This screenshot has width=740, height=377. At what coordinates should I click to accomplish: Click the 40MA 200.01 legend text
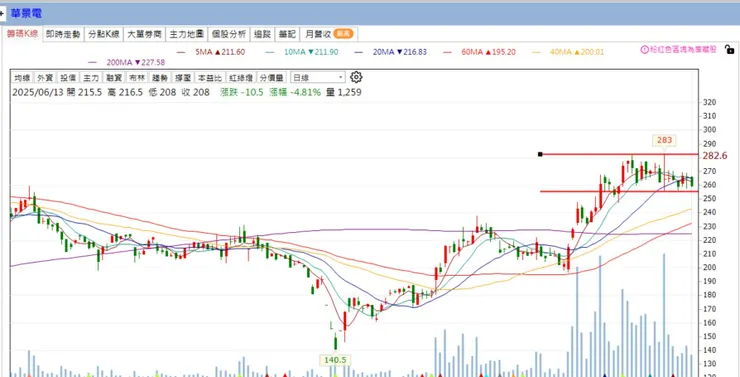[x=577, y=52]
